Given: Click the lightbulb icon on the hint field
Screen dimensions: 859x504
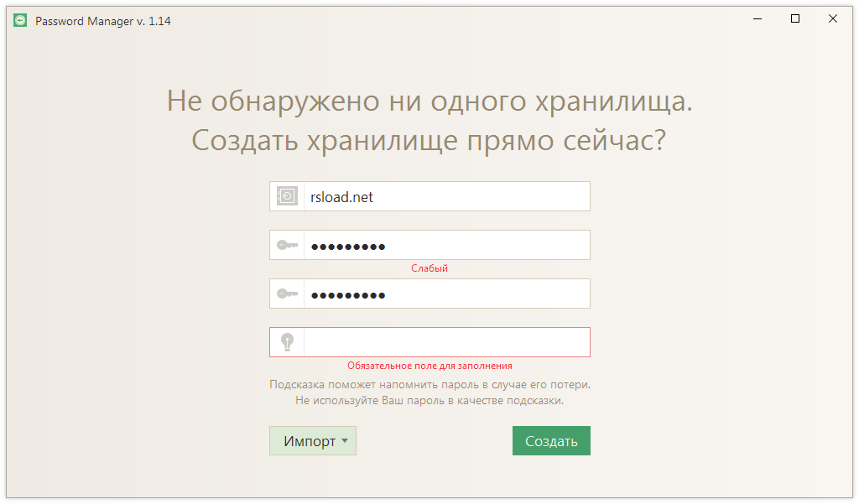Looking at the screenshot, I should (286, 341).
